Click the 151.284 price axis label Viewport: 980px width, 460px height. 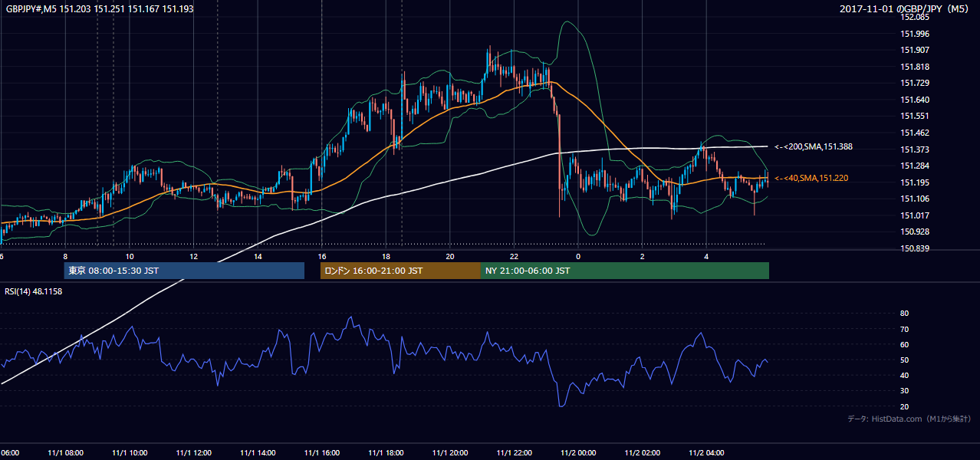(x=916, y=166)
